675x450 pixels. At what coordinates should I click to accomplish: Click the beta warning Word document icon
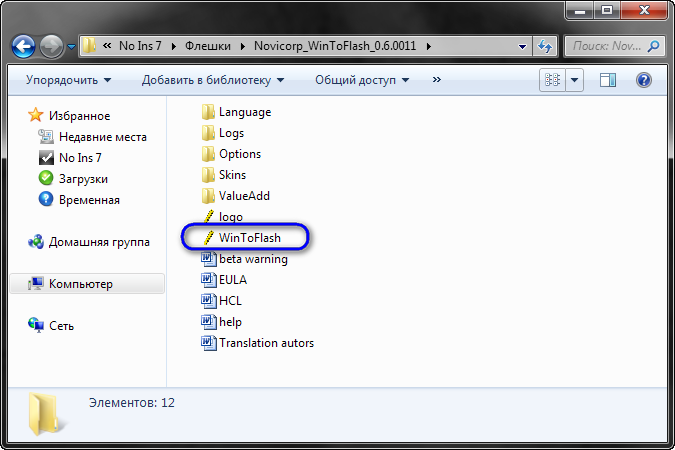[x=209, y=259]
